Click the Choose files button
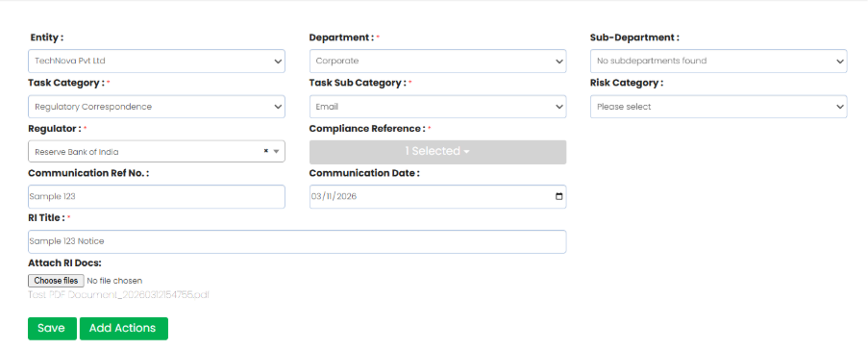 (x=57, y=281)
